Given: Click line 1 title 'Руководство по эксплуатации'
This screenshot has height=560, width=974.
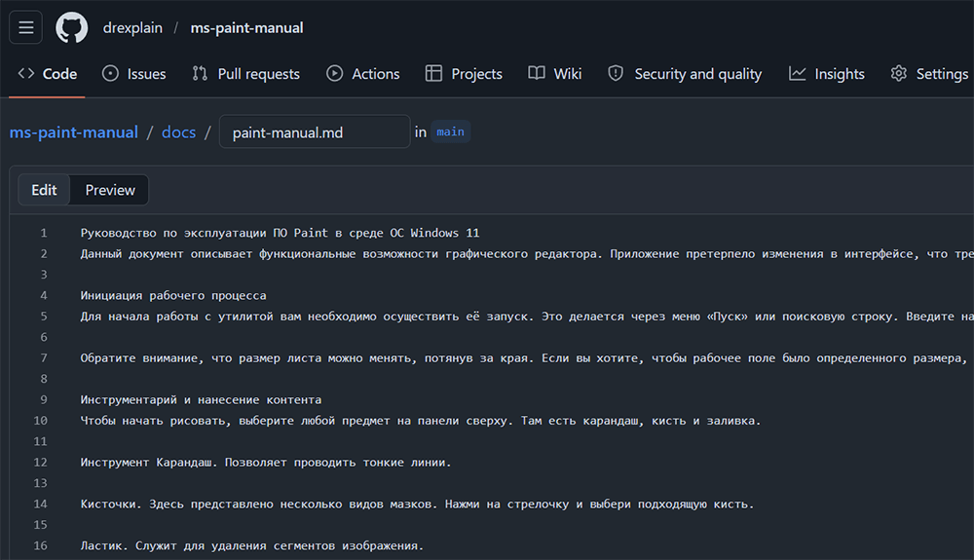Looking at the screenshot, I should point(280,233).
